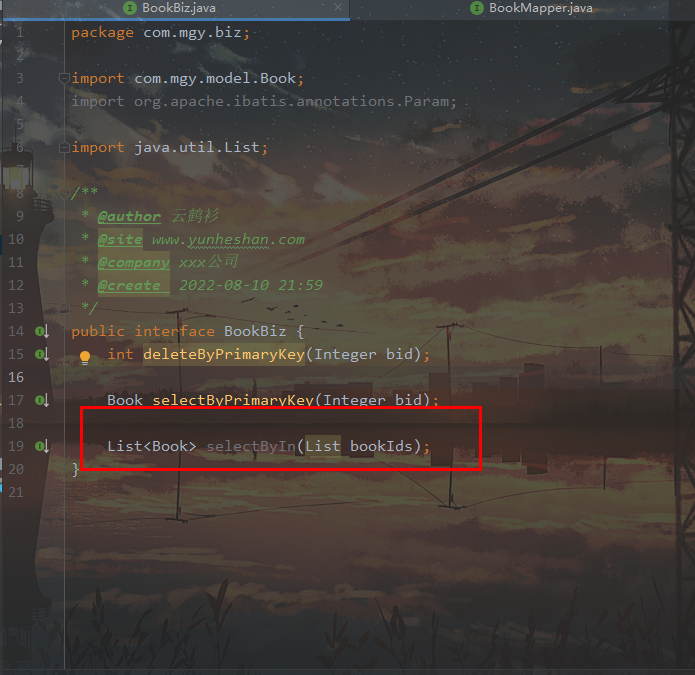This screenshot has width=695, height=675.
Task: Click implementation gutter icon on line 19
Action: click(x=42, y=446)
